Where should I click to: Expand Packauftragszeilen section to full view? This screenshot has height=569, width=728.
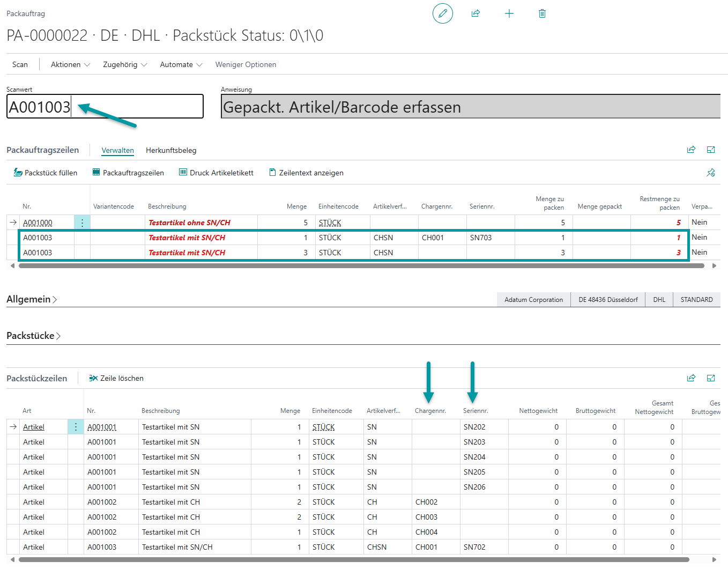[711, 150]
